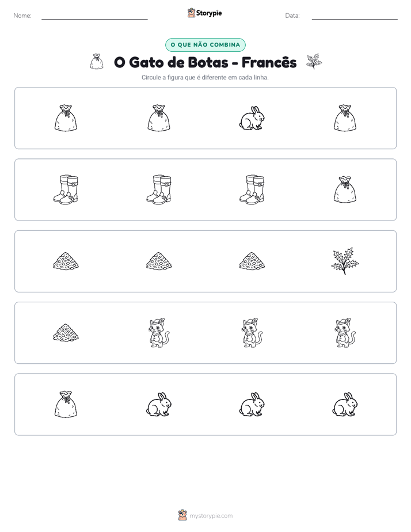This screenshot has width=411, height=532.
Task: Click the first pair of boots in row two
Action: 66,189
